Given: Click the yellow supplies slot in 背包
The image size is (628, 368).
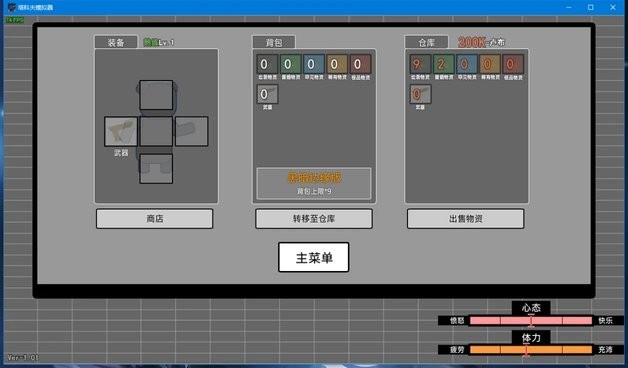Looking at the screenshot, I should [x=337, y=64].
